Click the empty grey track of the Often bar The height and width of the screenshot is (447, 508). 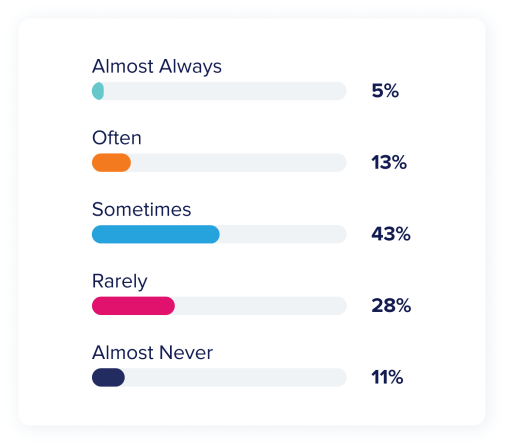click(x=239, y=163)
